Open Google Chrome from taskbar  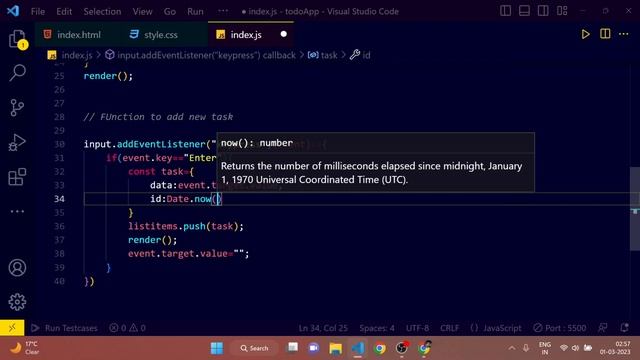[380, 348]
